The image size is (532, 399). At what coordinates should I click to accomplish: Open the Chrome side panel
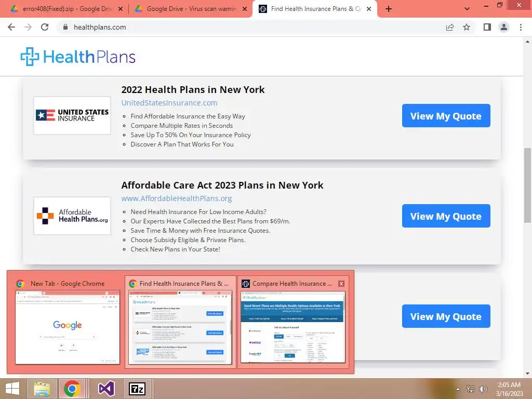click(487, 27)
